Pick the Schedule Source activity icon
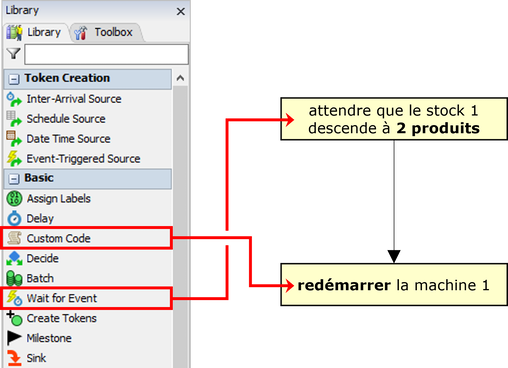Viewport: 508px width, 368px height. [14, 119]
